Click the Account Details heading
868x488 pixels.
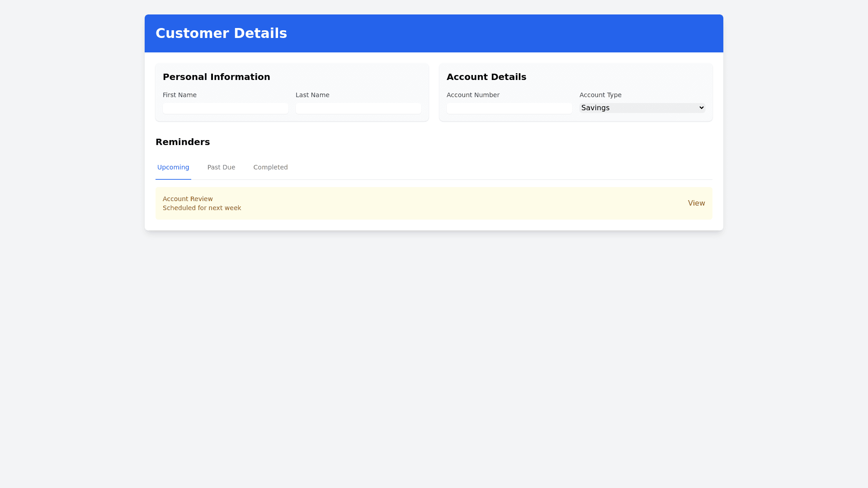[x=486, y=77]
